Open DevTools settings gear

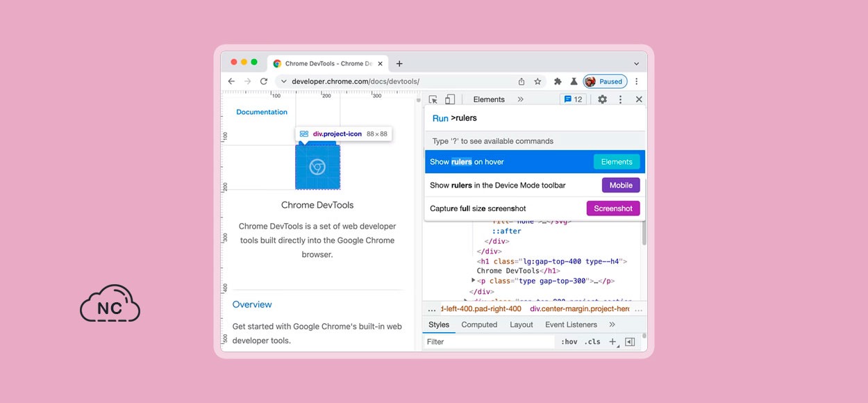602,99
